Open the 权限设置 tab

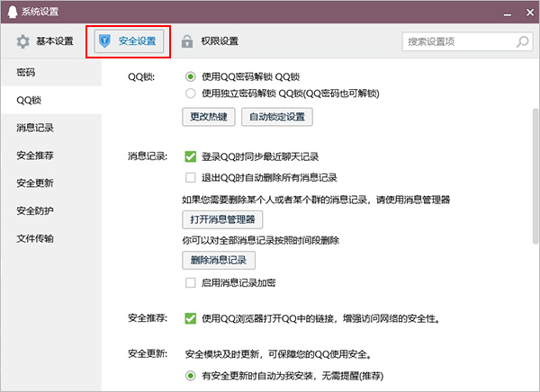pos(210,41)
